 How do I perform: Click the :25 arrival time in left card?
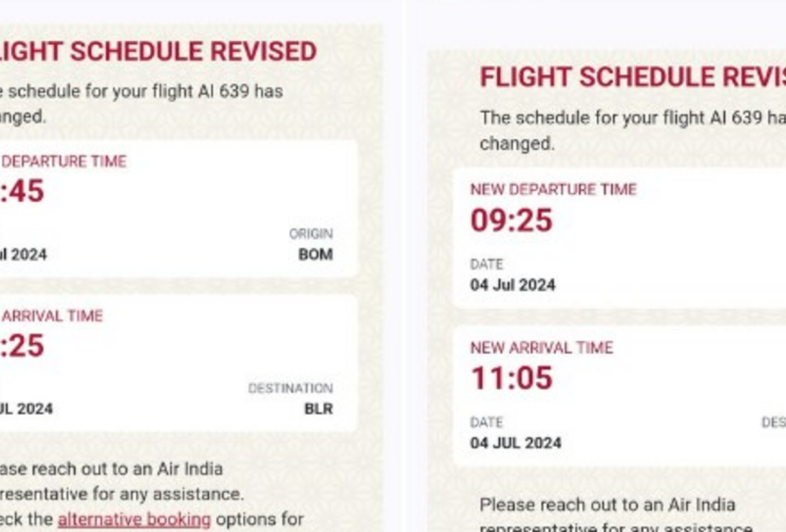point(22,345)
